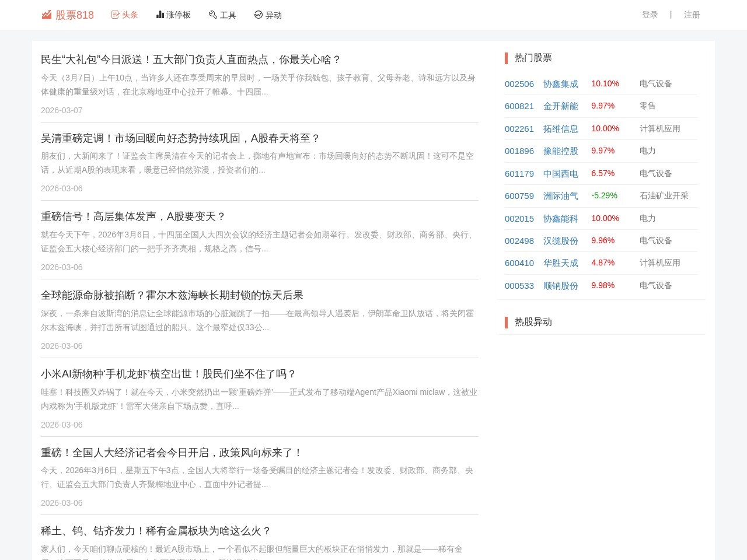This screenshot has height=560, width=747.
Task: Open article about 民生“大礼包”今日派送
Action: click(190, 60)
